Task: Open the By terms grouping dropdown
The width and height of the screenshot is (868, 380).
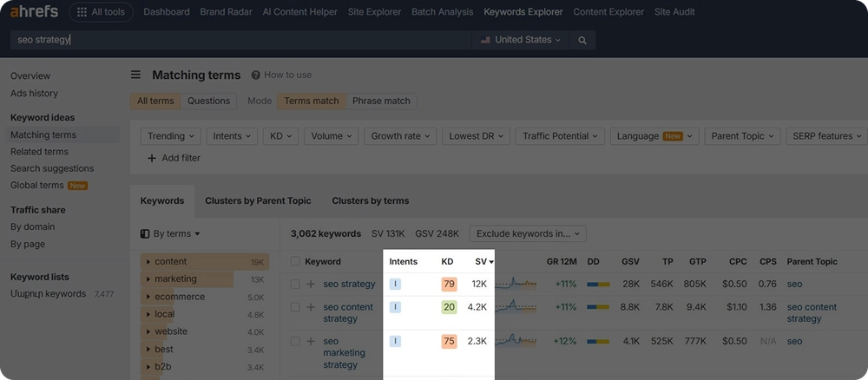Action: [170, 234]
